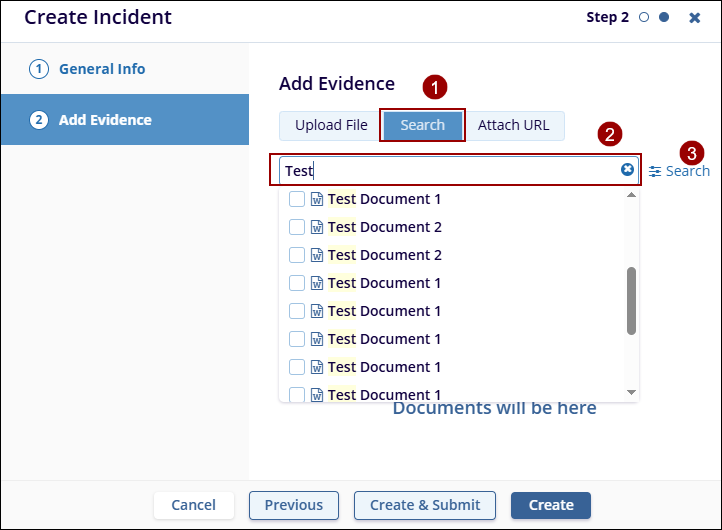The image size is (722, 530).
Task: Click the Previous button
Action: [x=293, y=505]
